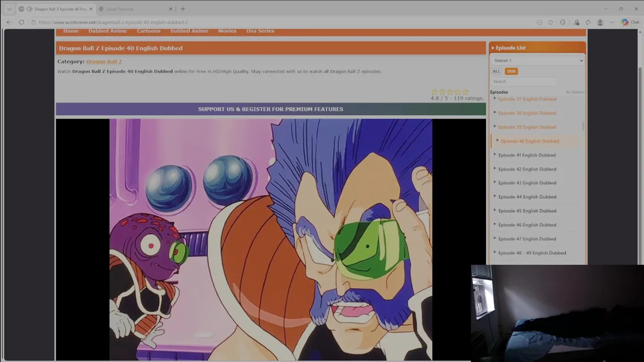The width and height of the screenshot is (644, 362).
Task: Open the Copilot Chat button
Action: (x=630, y=22)
